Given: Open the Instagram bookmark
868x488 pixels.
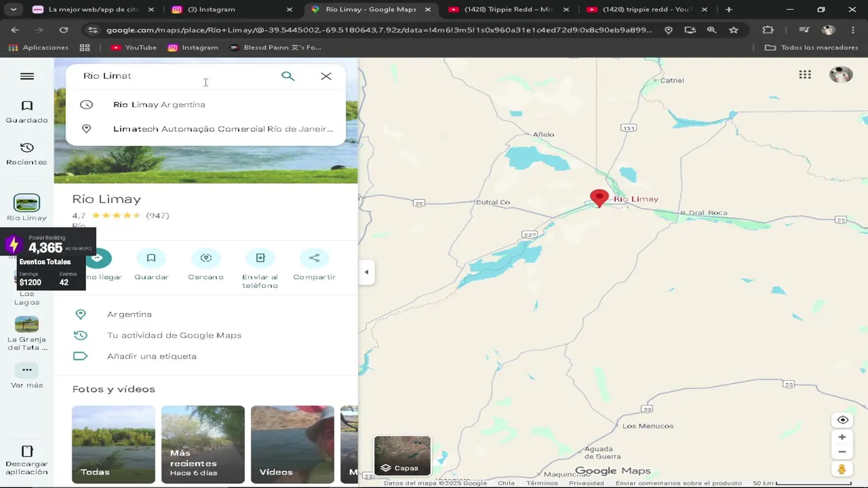Looking at the screenshot, I should point(193,47).
